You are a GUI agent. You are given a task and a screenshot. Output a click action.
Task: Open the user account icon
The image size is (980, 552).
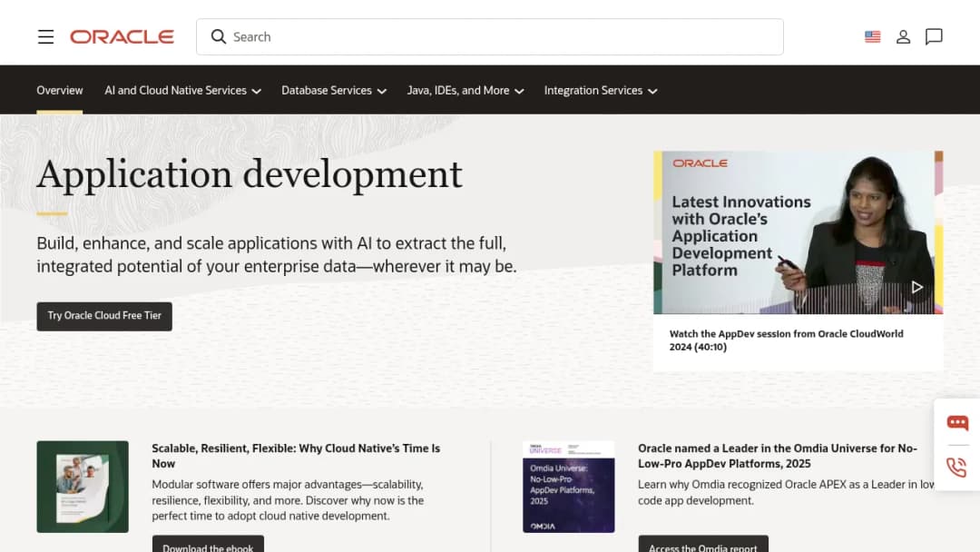coord(903,37)
